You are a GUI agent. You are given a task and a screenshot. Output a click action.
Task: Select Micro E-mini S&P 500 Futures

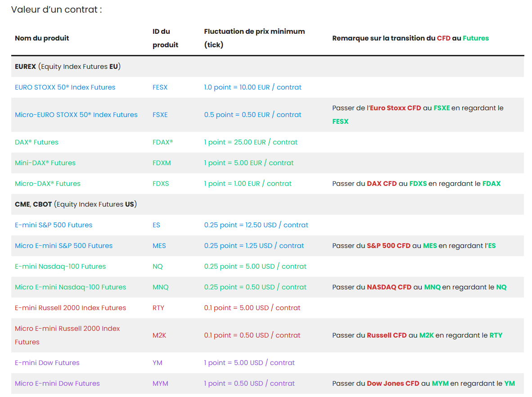[x=63, y=246]
